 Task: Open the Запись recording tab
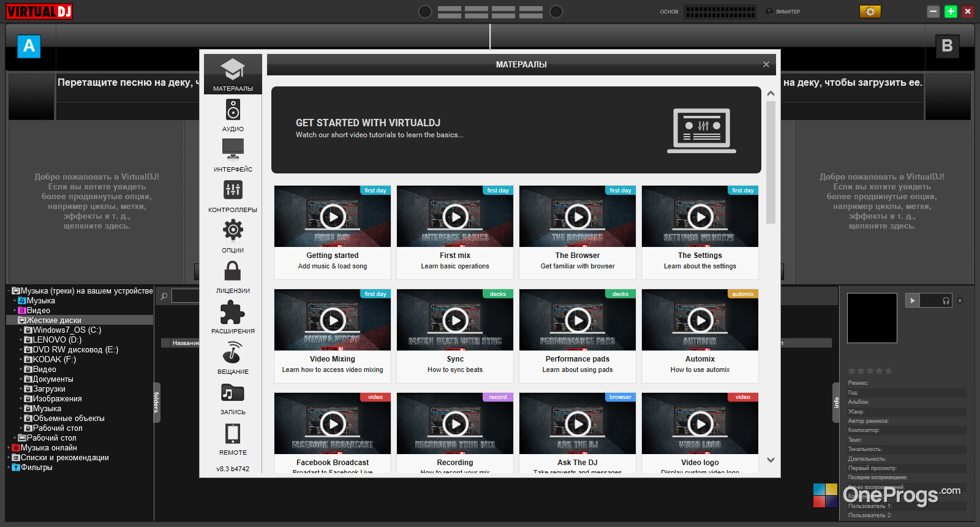coord(233,398)
